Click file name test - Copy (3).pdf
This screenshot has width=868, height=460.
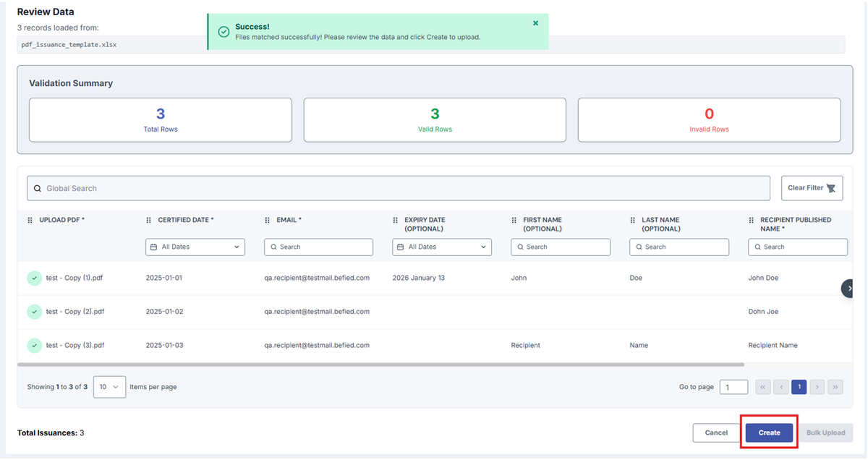click(75, 346)
